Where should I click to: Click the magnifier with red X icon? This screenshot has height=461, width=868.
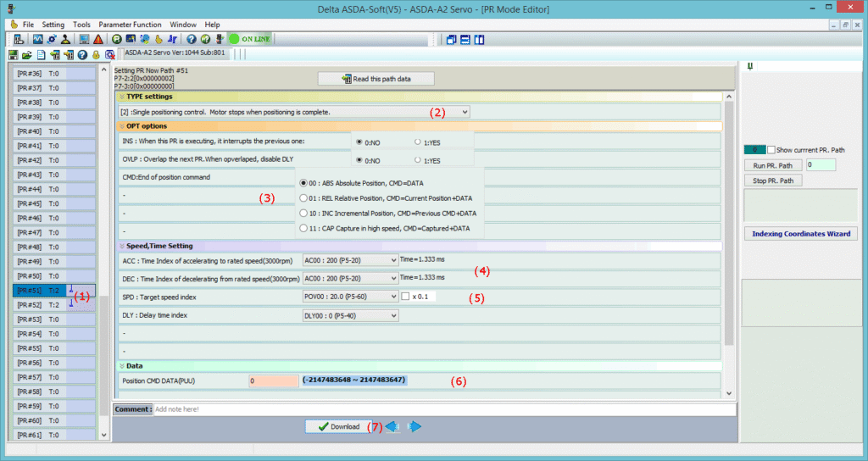(109, 55)
